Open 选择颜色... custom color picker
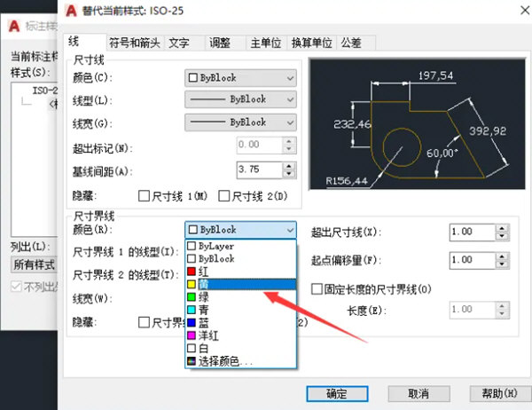The image size is (532, 410). 241,361
